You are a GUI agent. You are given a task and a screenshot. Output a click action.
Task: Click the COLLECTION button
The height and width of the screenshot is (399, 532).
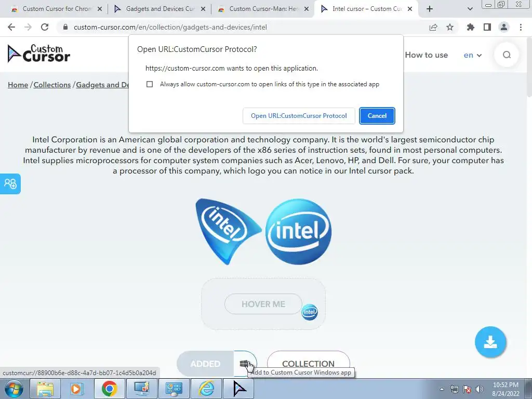pyautogui.click(x=309, y=364)
